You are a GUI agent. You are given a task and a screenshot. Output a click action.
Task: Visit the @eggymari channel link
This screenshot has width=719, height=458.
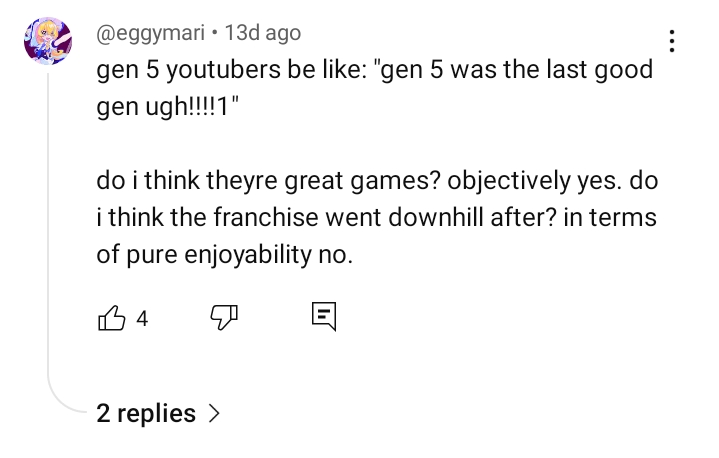coord(152,33)
